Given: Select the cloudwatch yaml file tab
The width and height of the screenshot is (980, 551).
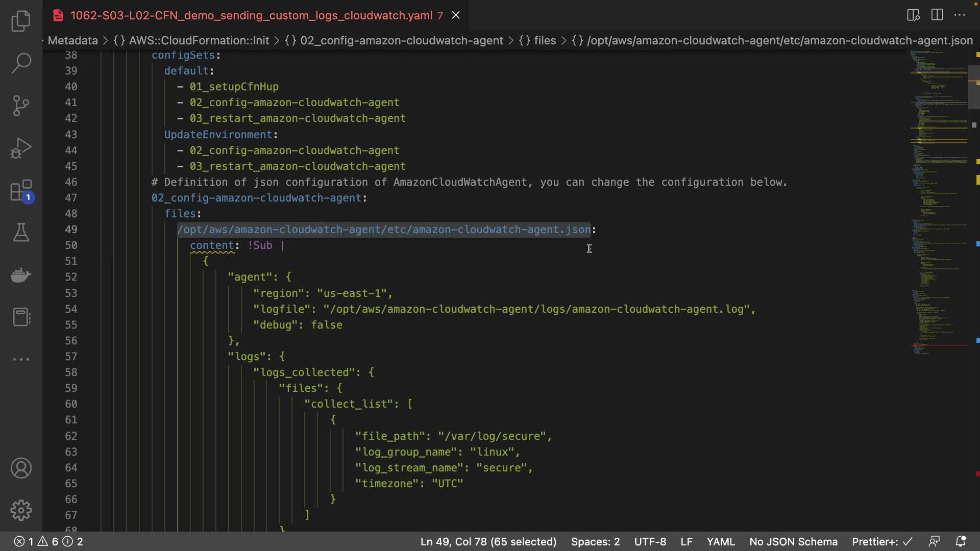Looking at the screenshot, I should pyautogui.click(x=251, y=15).
